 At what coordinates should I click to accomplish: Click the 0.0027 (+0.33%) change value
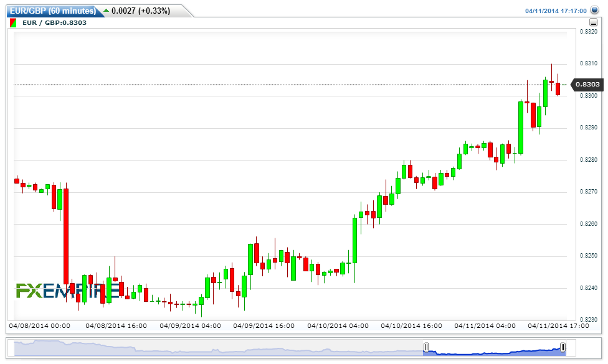pos(141,11)
